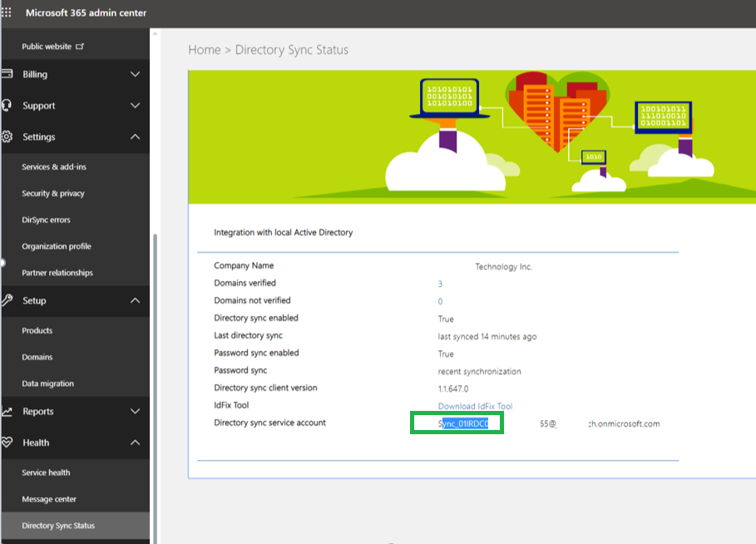Click Download IdFix Tool link
Image resolution: width=756 pixels, height=544 pixels.
tap(475, 406)
